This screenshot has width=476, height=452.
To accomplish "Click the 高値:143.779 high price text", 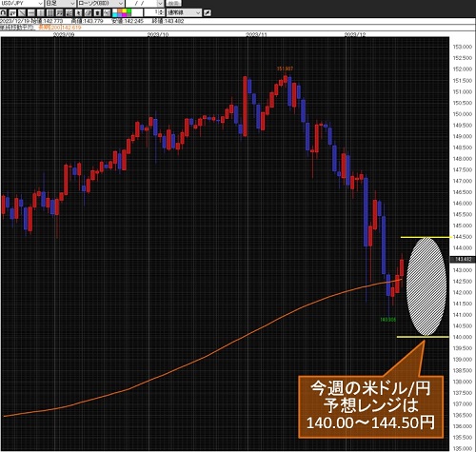I will click(87, 21).
